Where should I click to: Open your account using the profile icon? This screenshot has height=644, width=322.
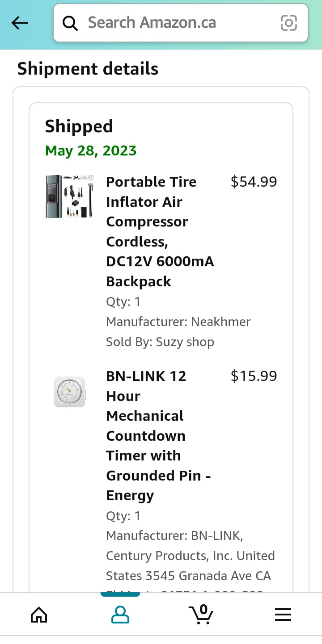pyautogui.click(x=120, y=615)
